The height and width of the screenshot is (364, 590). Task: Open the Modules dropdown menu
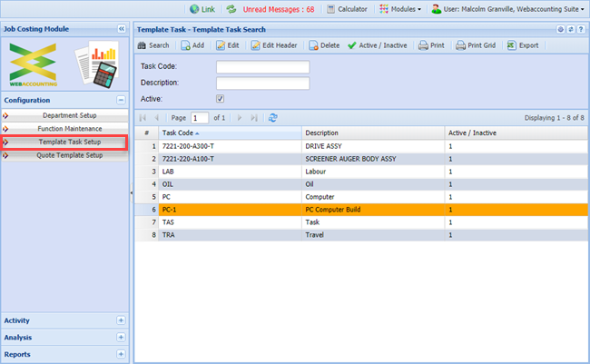coord(400,8)
